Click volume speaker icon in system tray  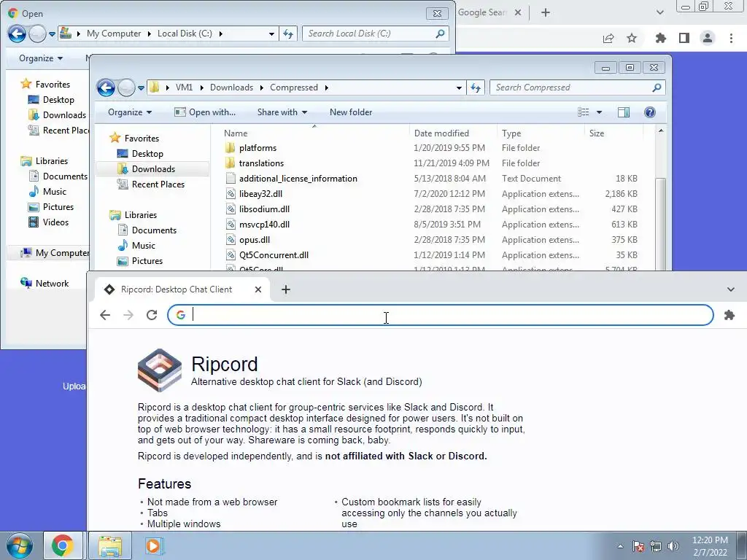pyautogui.click(x=673, y=546)
